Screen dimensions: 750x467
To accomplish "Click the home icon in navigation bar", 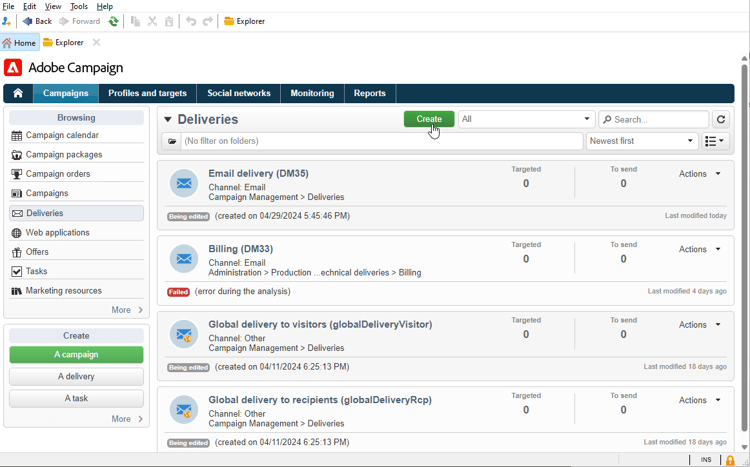I will [18, 93].
